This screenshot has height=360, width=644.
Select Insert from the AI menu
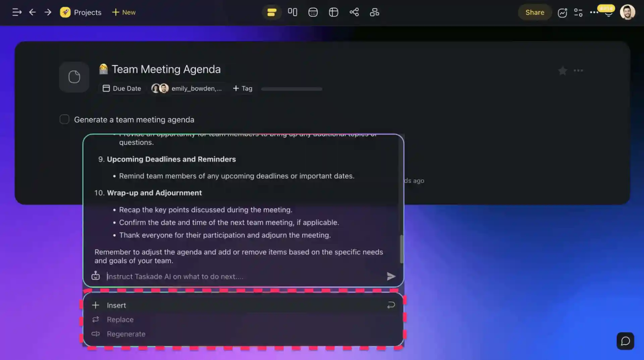pyautogui.click(x=116, y=305)
